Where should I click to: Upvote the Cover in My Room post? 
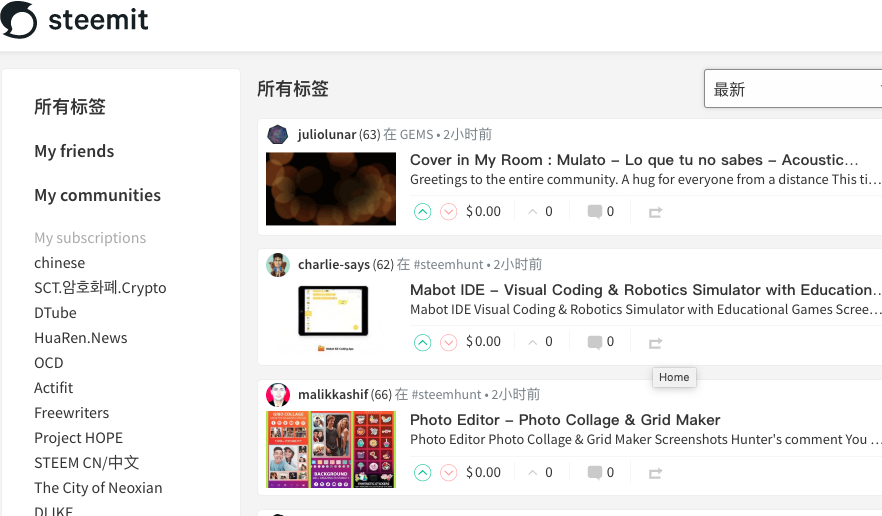(x=422, y=212)
